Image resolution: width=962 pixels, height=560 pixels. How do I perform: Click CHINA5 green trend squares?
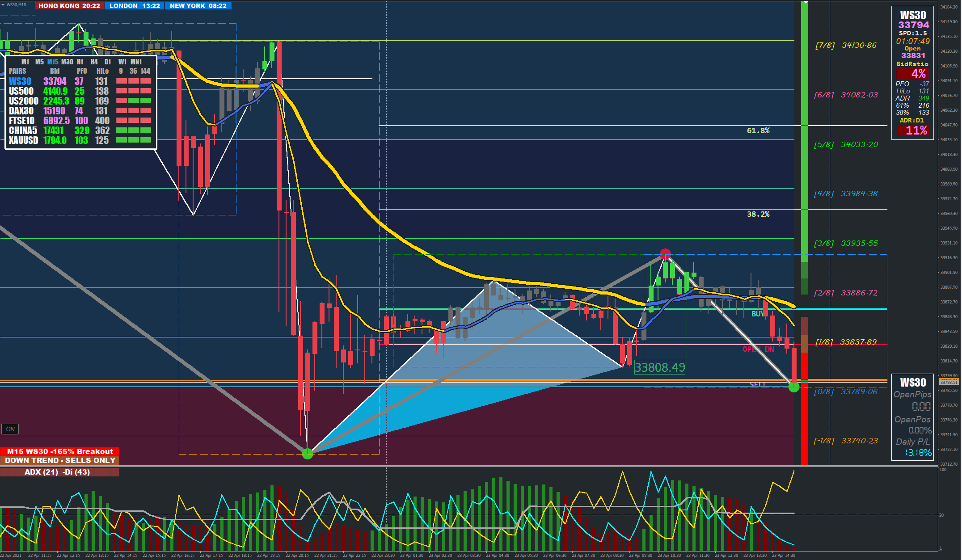pyautogui.click(x=134, y=131)
